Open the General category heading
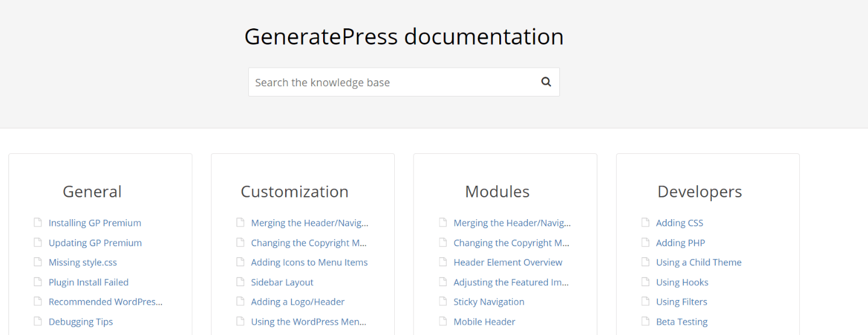Image resolution: width=868 pixels, height=335 pixels. tap(92, 191)
